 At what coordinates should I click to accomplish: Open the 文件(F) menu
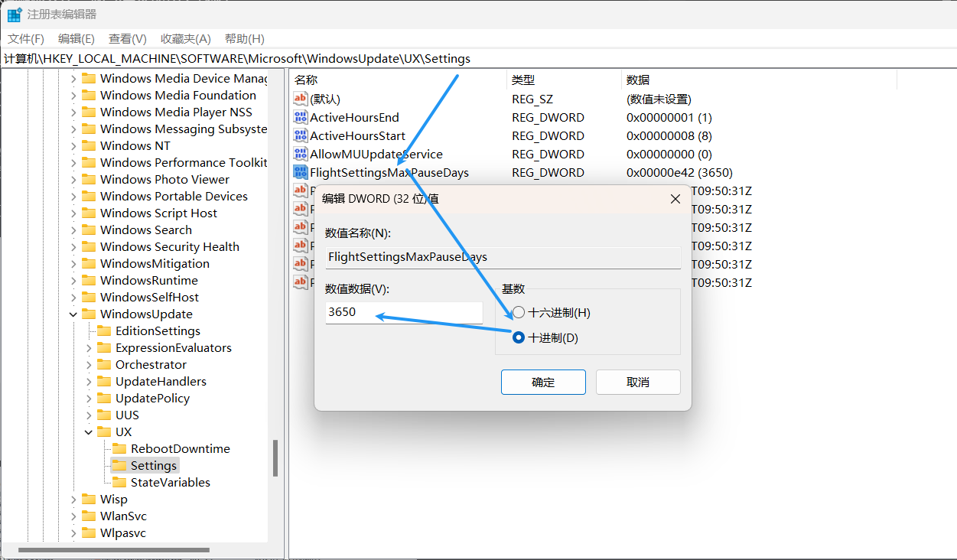[x=26, y=39]
